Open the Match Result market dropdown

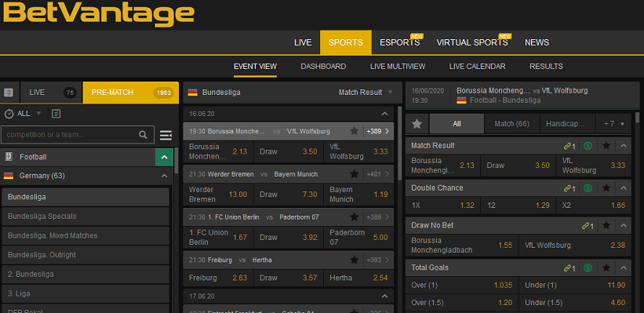(x=366, y=93)
